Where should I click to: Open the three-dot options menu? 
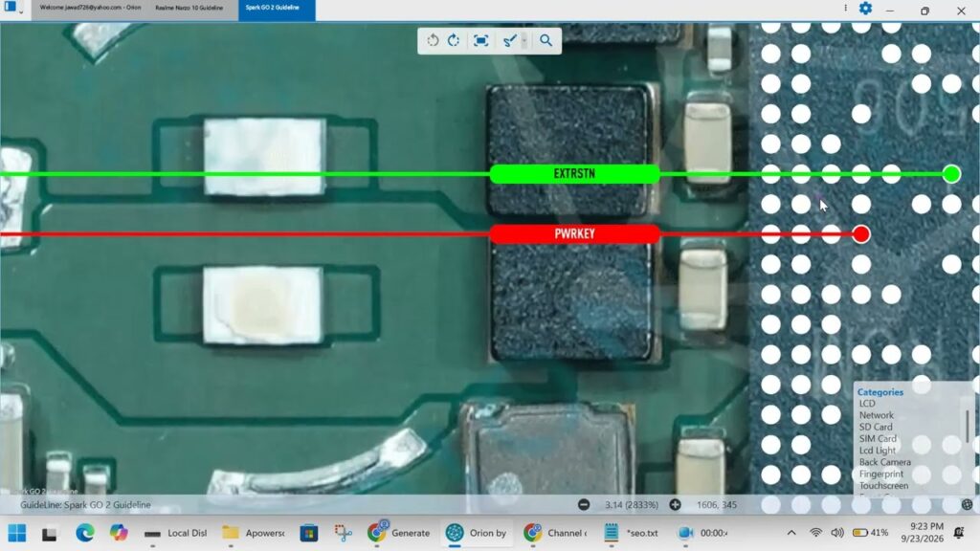point(845,8)
